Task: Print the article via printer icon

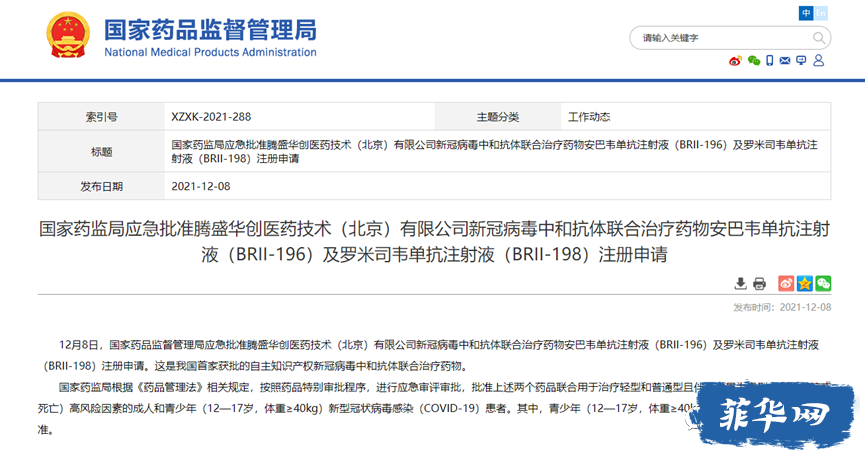Action: [x=760, y=283]
